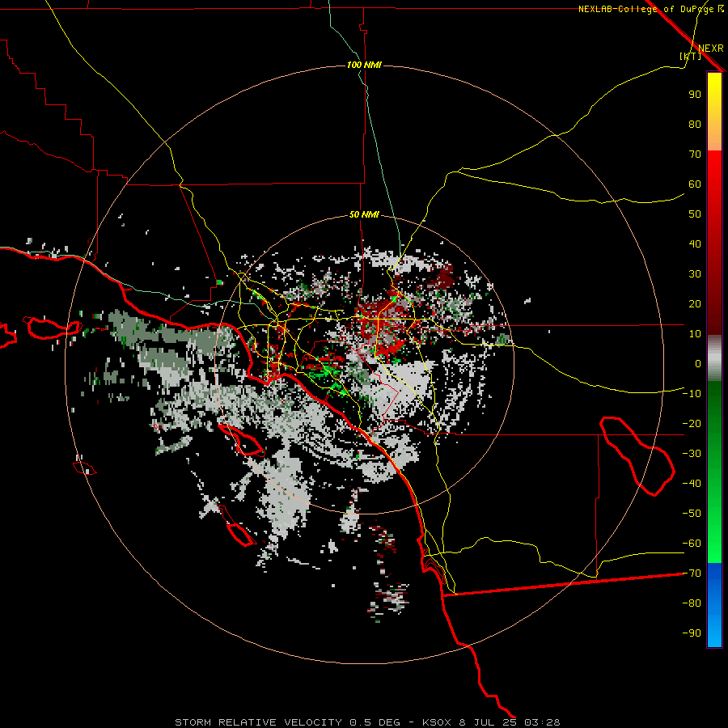This screenshot has height=728, width=728.
Task: Click the 30 value on the velocity scale
Action: (695, 274)
